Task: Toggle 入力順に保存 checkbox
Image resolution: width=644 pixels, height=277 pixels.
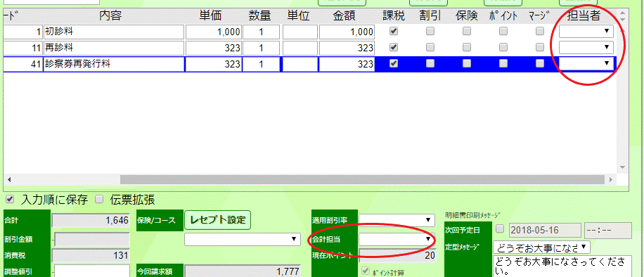Action: pos(11,200)
